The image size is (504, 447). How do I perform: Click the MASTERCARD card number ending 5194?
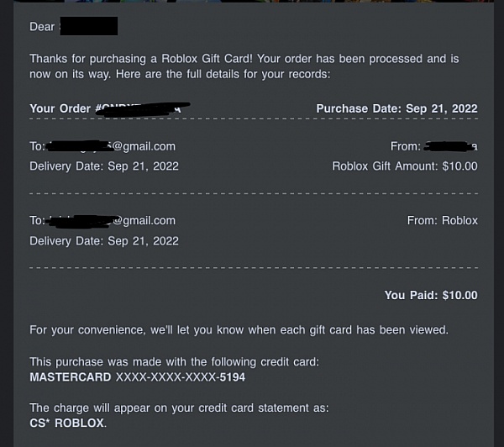[x=137, y=377]
